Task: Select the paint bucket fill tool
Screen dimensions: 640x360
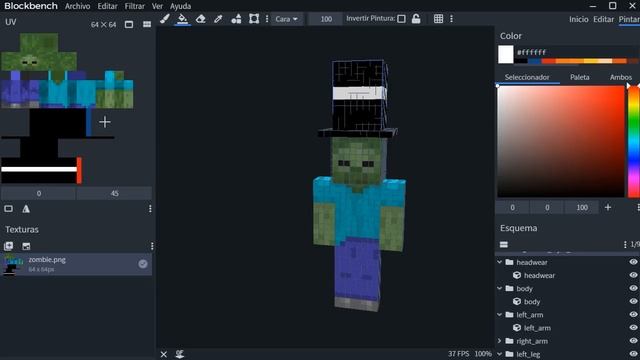Action: [x=182, y=19]
